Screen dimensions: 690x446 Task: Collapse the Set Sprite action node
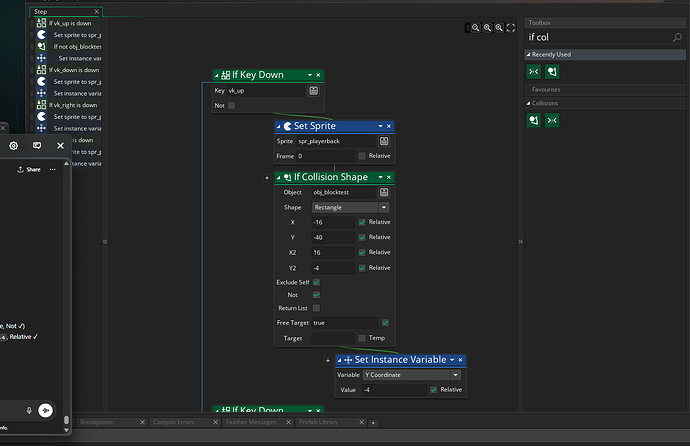click(x=279, y=127)
